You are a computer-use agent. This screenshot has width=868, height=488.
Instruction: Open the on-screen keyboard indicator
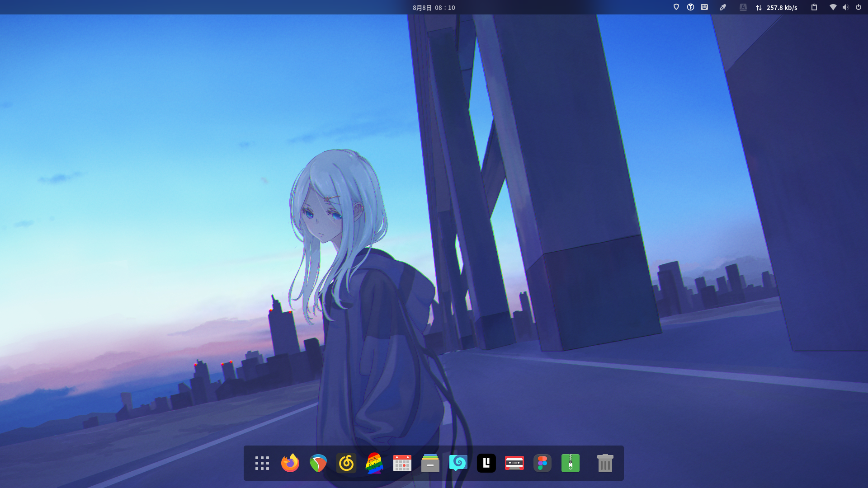coord(704,7)
